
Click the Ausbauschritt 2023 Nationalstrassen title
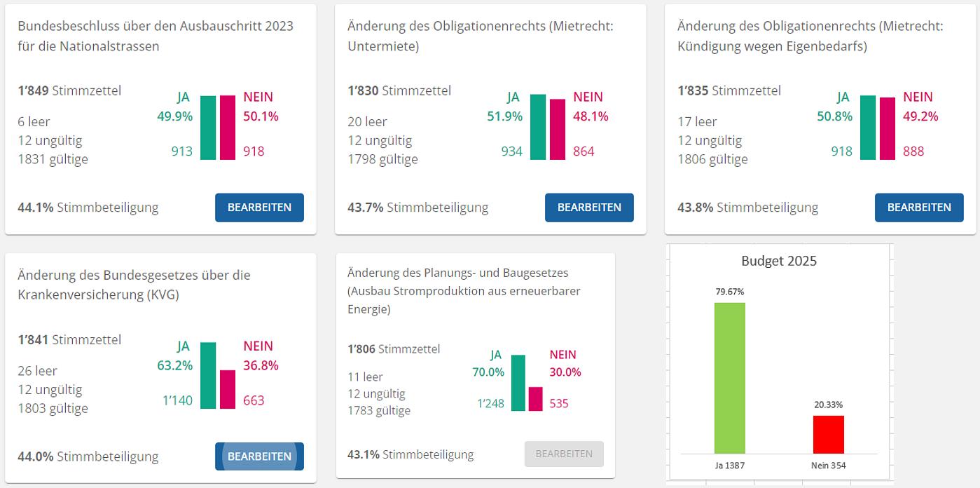click(155, 36)
